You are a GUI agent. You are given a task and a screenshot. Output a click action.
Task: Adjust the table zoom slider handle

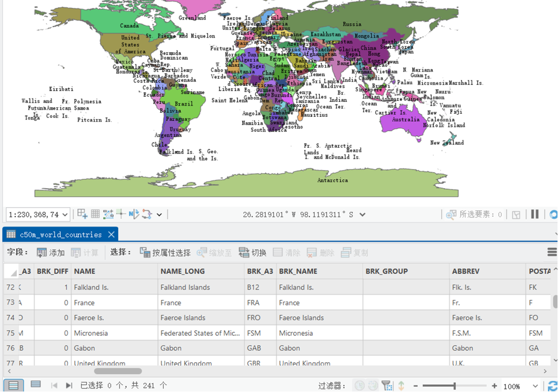454,386
